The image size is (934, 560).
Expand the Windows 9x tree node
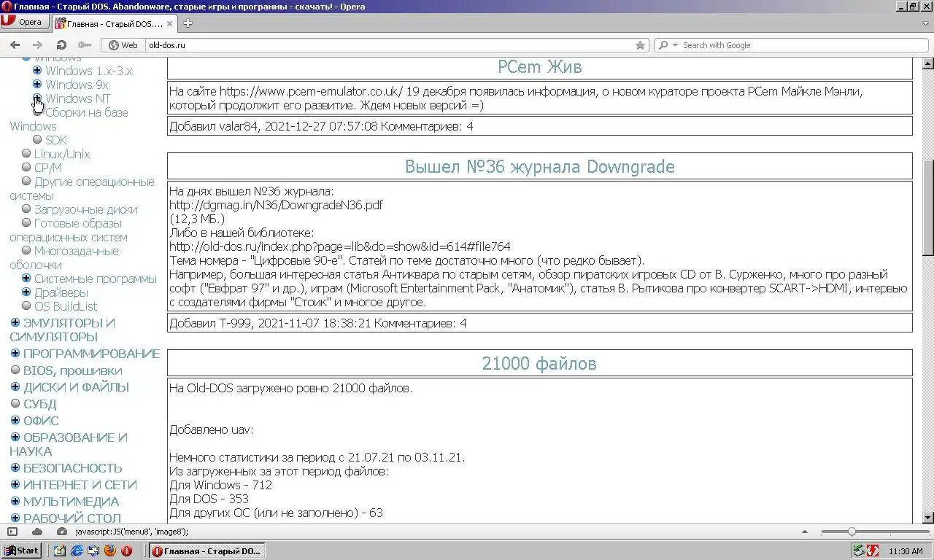pos(37,85)
